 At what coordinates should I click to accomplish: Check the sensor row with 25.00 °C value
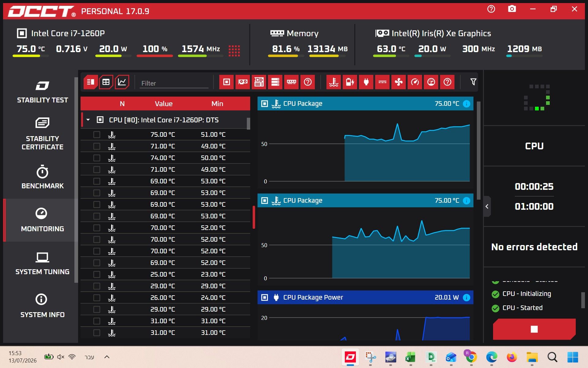pyautogui.click(x=97, y=274)
